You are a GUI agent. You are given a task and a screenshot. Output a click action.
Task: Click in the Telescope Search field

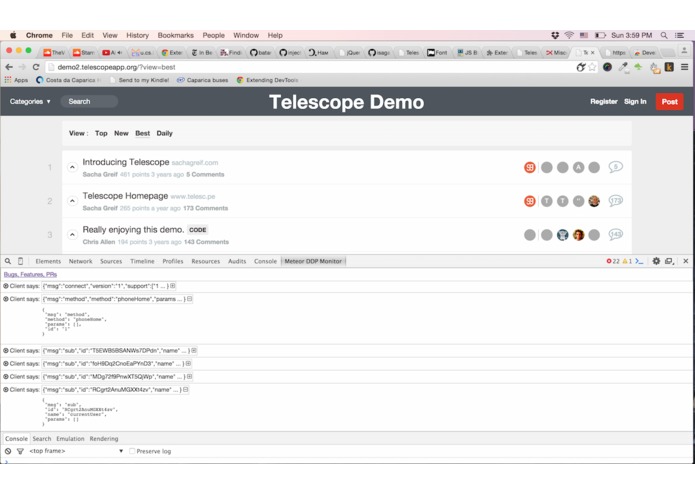pos(89,101)
